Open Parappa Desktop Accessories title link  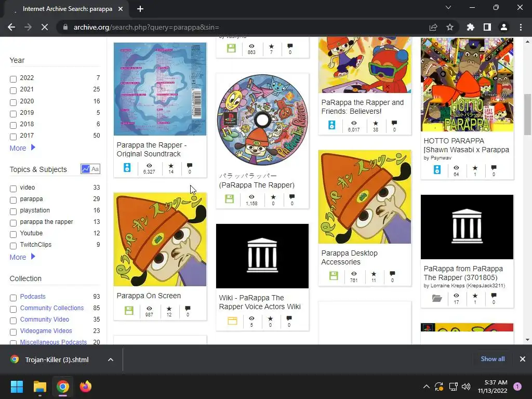click(x=350, y=258)
